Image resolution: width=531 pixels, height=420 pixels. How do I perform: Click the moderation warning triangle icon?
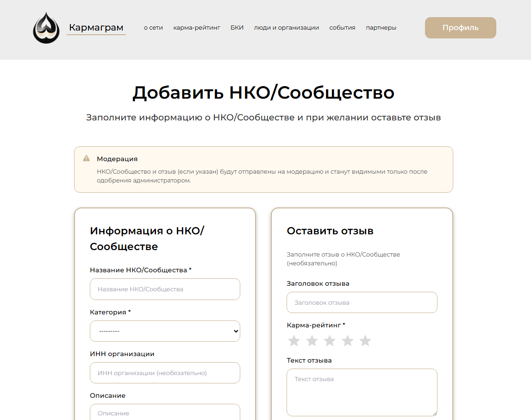click(x=87, y=158)
